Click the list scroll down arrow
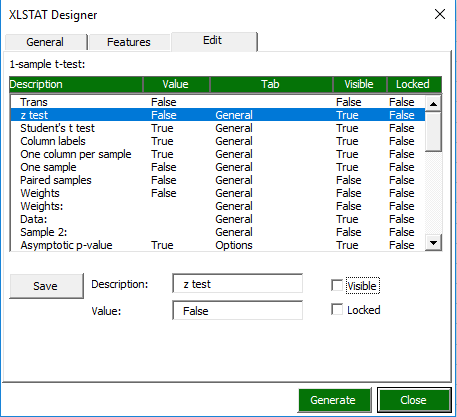Image resolution: width=457 pixels, height=417 pixels. 433,243
